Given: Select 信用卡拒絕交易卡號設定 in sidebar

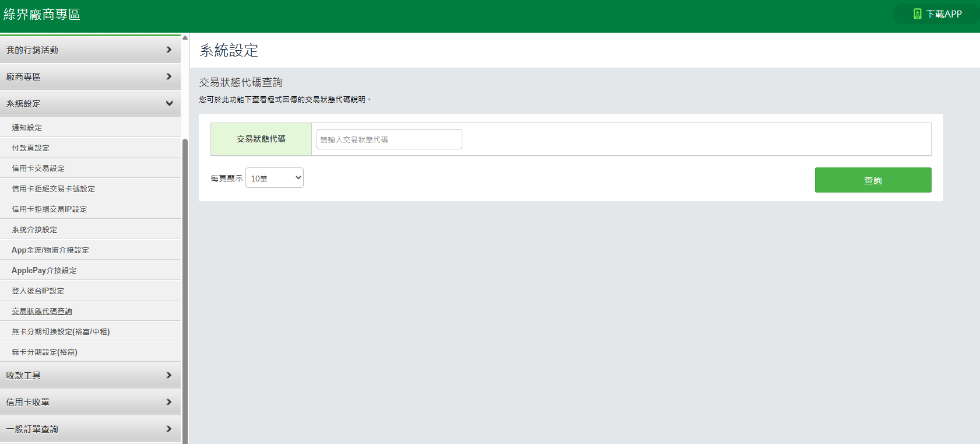Looking at the screenshot, I should (x=54, y=189).
